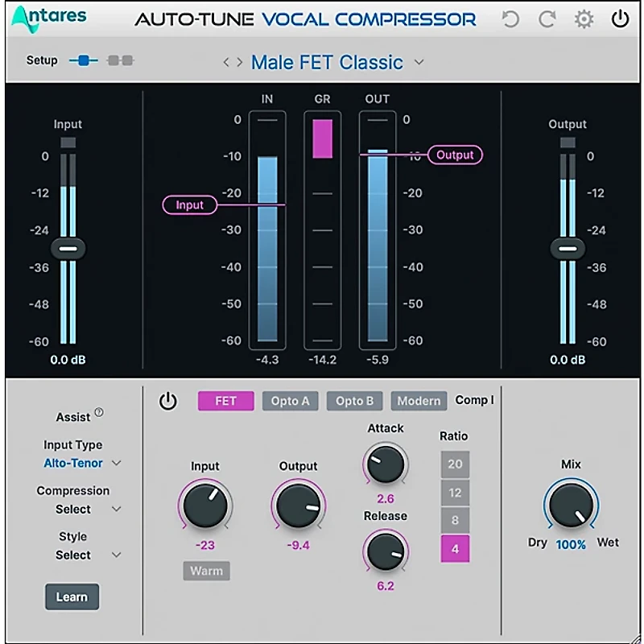Click the Mix 100% value
The image size is (644, 644).
click(x=571, y=545)
